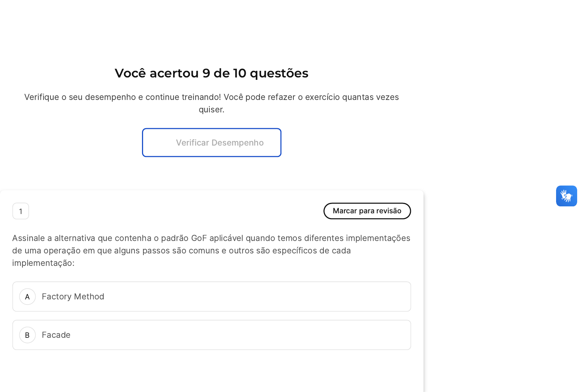Click the question number 1 badge
The height and width of the screenshot is (392, 582).
21,211
